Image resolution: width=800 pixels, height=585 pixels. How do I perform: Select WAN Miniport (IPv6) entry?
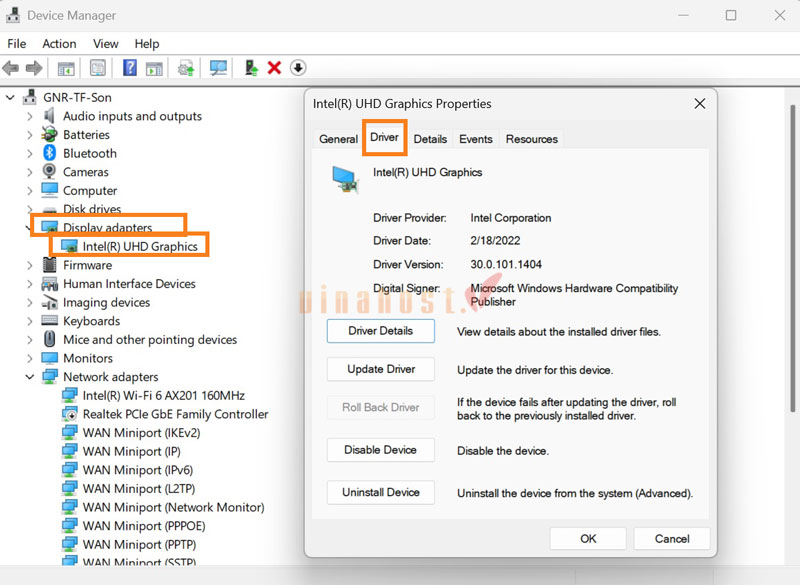point(138,470)
